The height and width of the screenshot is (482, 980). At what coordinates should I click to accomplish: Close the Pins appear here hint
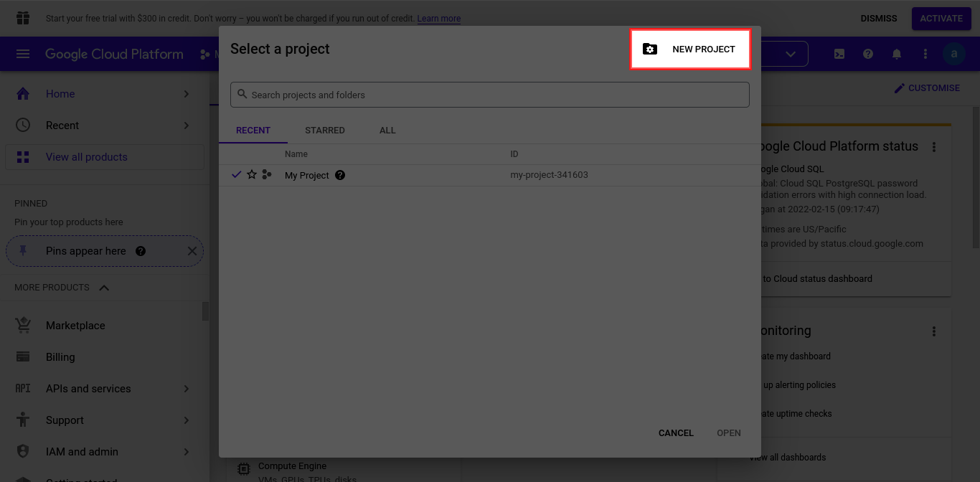[192, 251]
